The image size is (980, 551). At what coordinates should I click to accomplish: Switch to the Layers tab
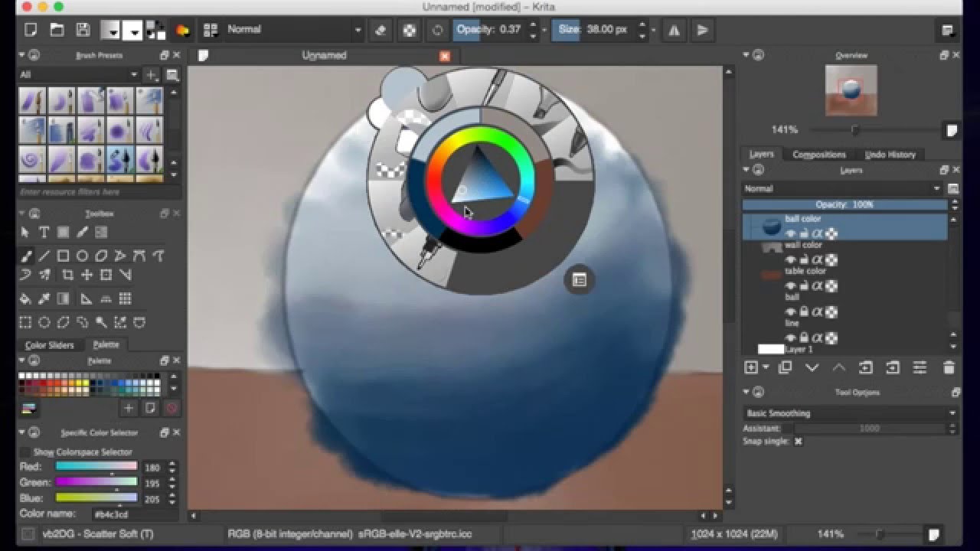point(761,154)
